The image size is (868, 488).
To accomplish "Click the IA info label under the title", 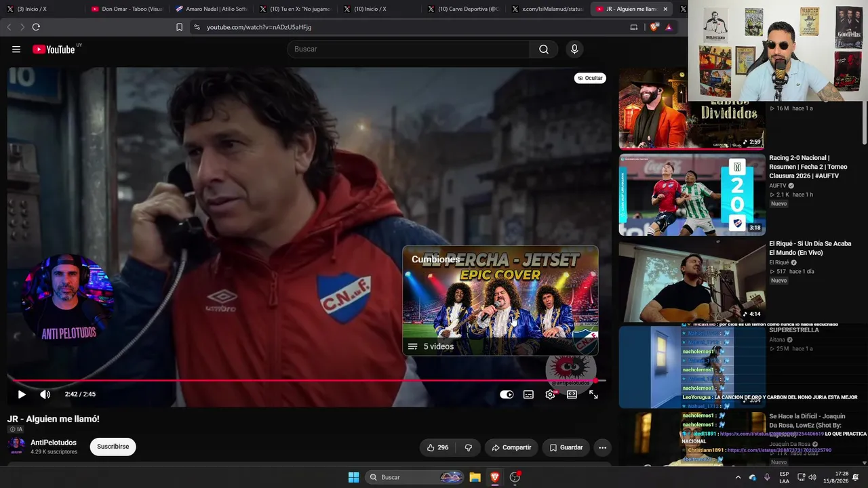I will [16, 429].
